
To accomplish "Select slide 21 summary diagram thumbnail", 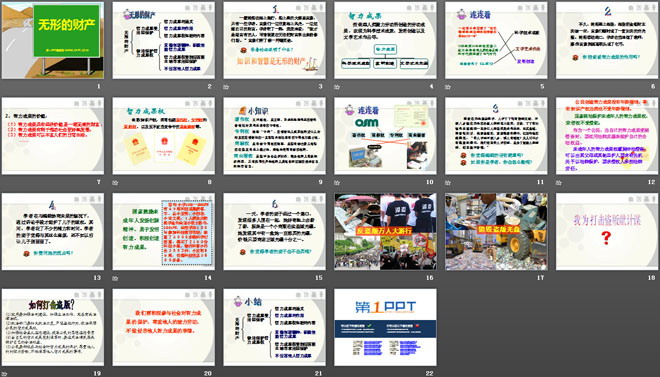I will 274,327.
